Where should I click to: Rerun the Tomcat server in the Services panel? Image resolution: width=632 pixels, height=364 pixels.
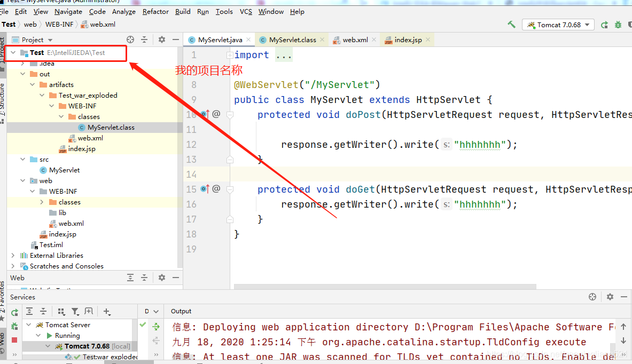(14, 312)
